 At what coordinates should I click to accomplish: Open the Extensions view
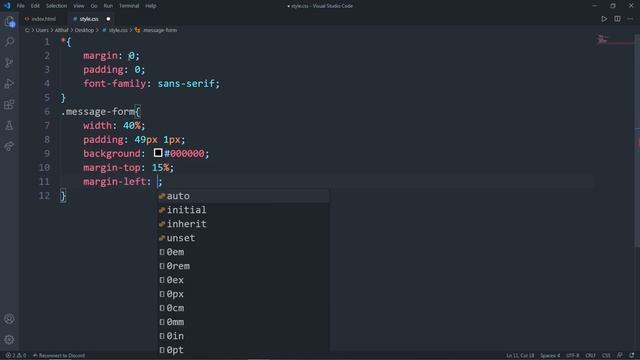9,104
